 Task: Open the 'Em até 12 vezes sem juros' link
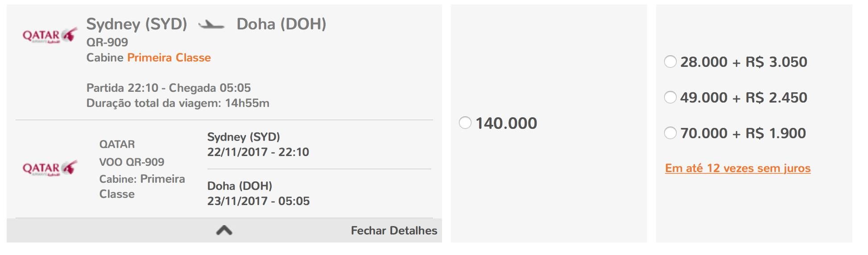coord(738,168)
